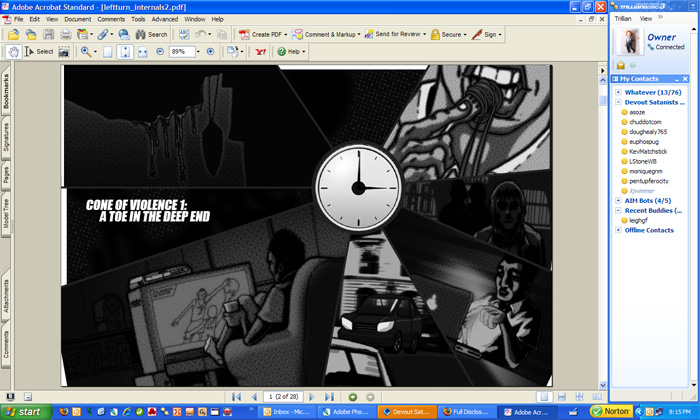Click the Save disk icon
This screenshot has width=700, height=420.
47,34
